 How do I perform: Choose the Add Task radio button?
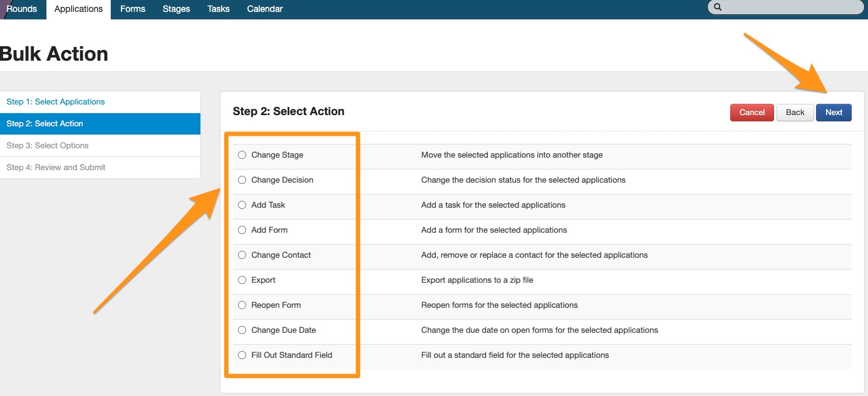[x=242, y=205]
